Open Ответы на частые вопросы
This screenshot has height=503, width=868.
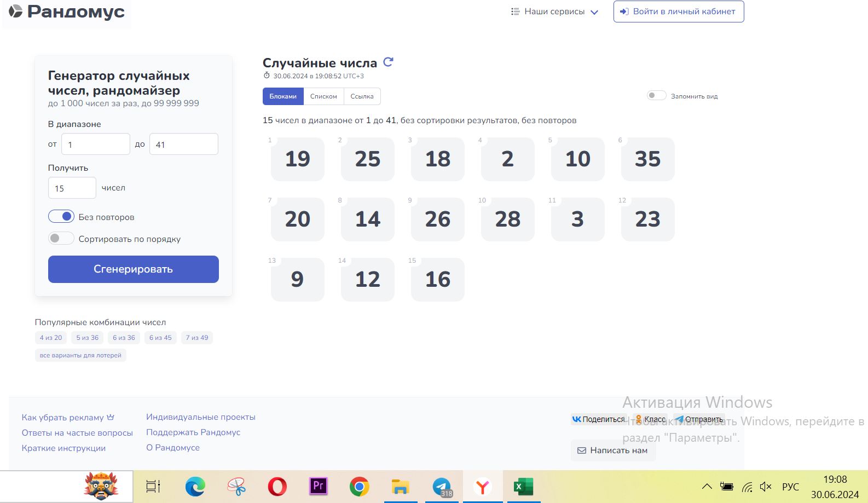tap(77, 432)
